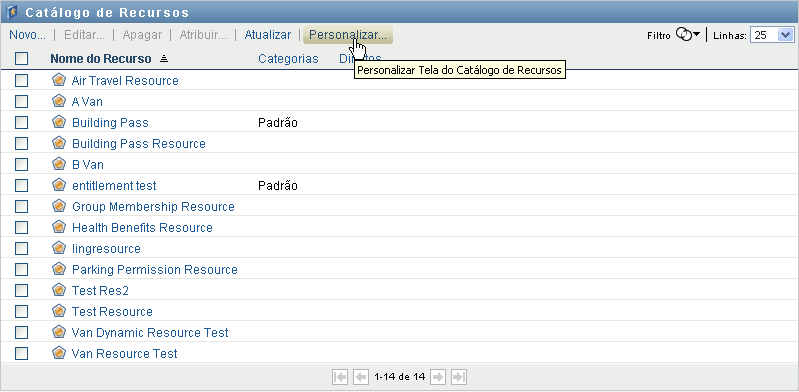Image resolution: width=799 pixels, height=392 pixels.
Task: Open the Filtro filter icon
Action: click(688, 35)
